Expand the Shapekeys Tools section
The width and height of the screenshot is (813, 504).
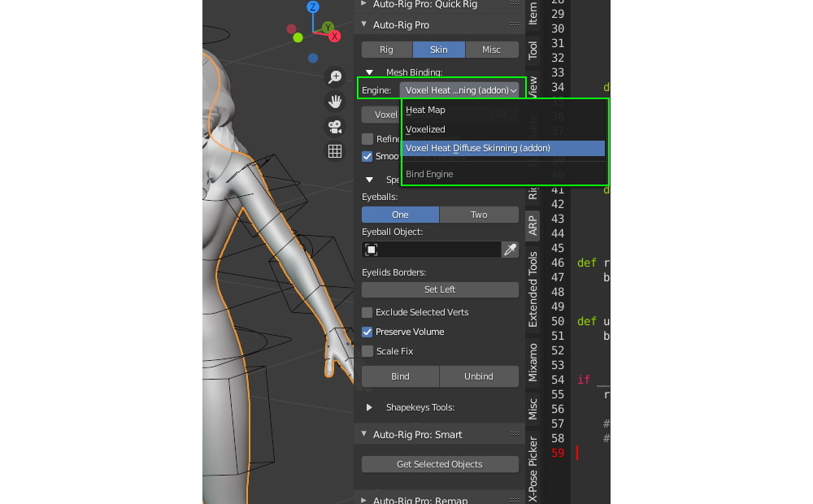(x=369, y=407)
